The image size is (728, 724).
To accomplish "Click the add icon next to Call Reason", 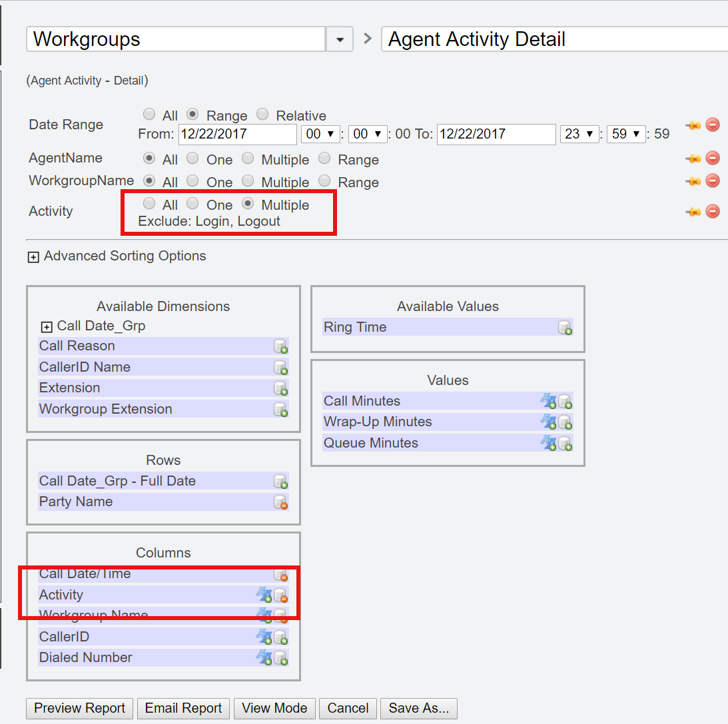I will 280,346.
